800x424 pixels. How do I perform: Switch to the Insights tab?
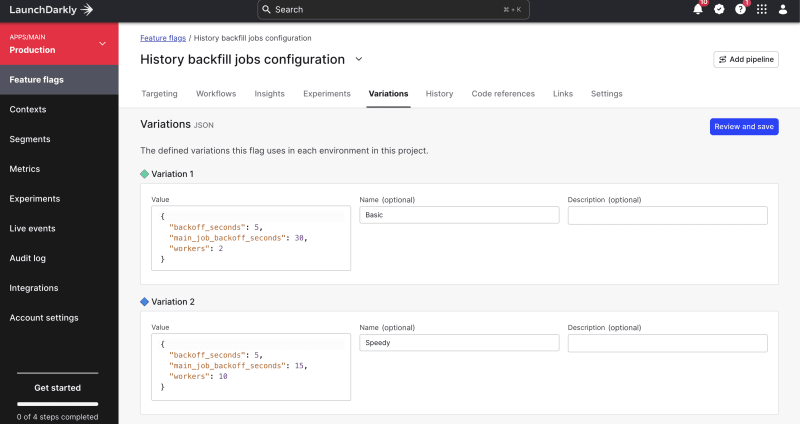pyautogui.click(x=269, y=94)
